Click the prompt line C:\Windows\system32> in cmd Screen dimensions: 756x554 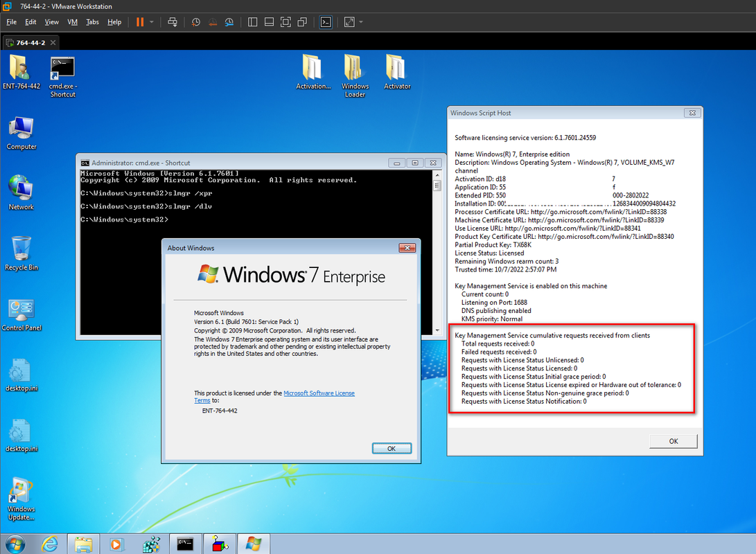125,220
